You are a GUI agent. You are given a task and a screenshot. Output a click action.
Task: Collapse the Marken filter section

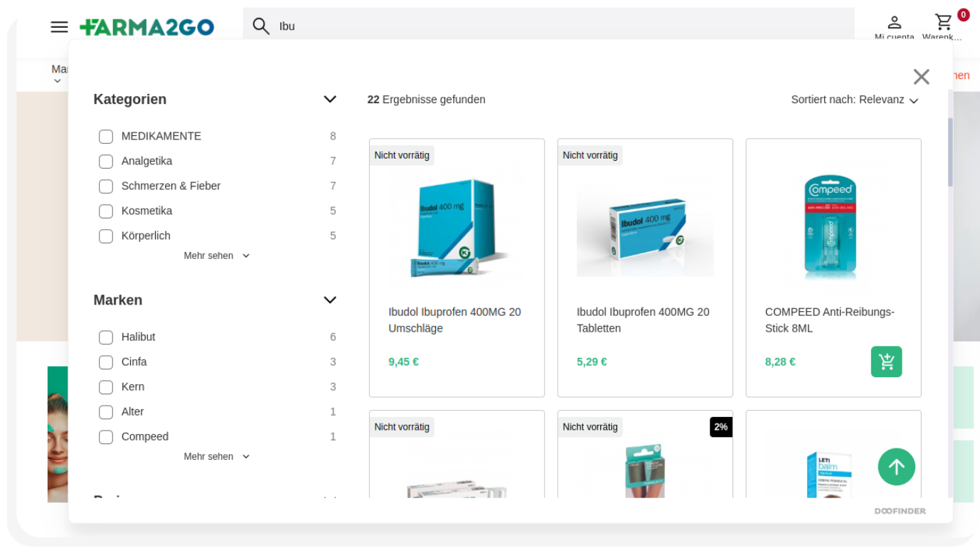[x=329, y=300]
